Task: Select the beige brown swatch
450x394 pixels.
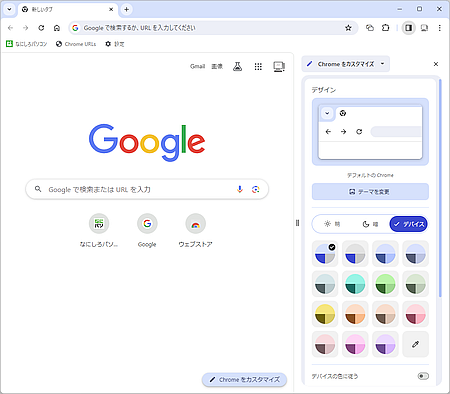Action: click(x=385, y=314)
